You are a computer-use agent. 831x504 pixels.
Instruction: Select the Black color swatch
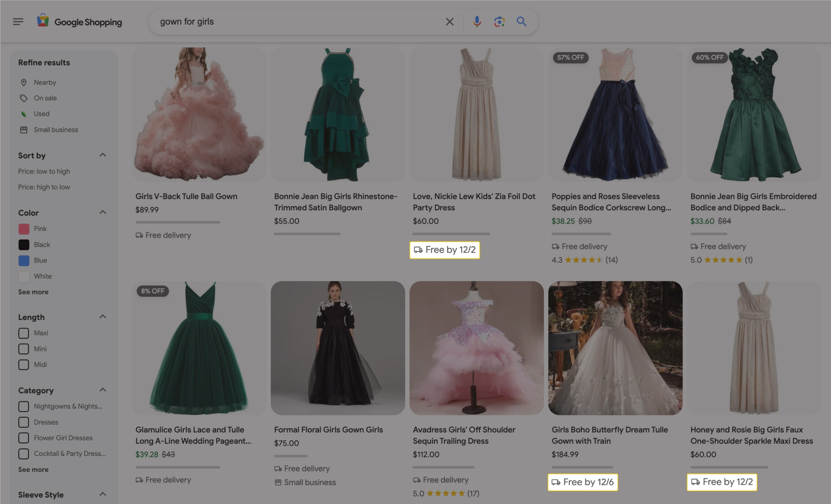pyautogui.click(x=23, y=245)
